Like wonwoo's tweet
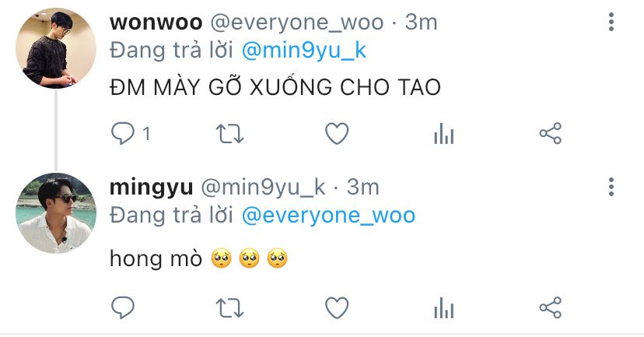Image resolution: width=644 pixels, height=337 pixels. (x=337, y=134)
